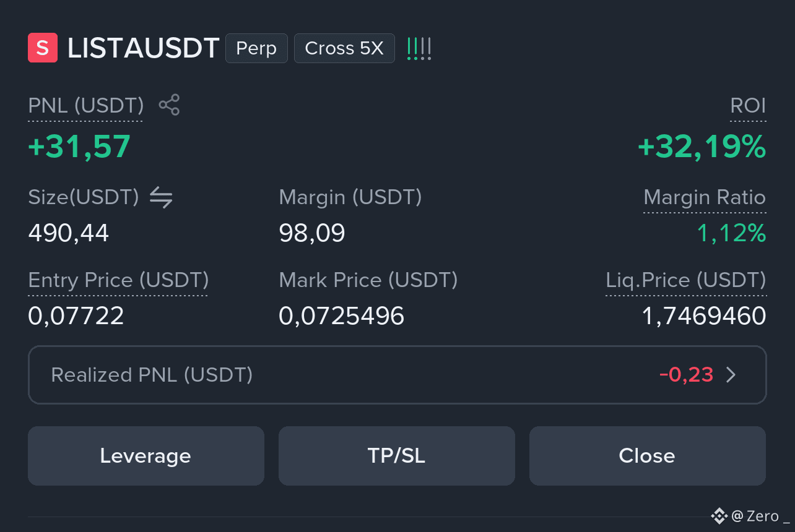Click the ADL indicator bars icon
Screen dimensions: 795x532
[x=419, y=48]
